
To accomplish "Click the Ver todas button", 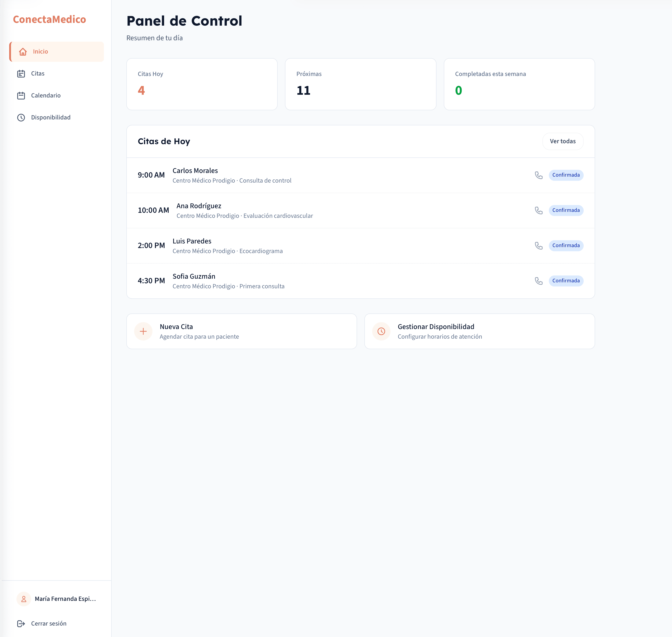I will tap(563, 141).
